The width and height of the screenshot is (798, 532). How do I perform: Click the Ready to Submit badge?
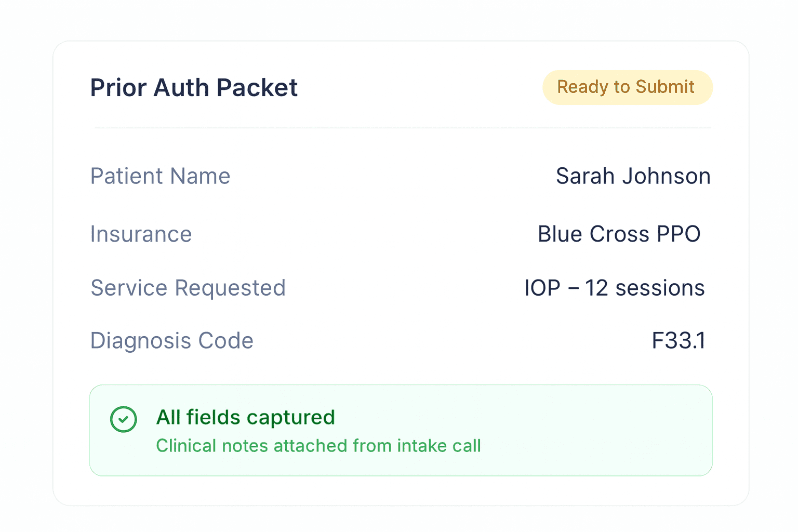coord(627,87)
